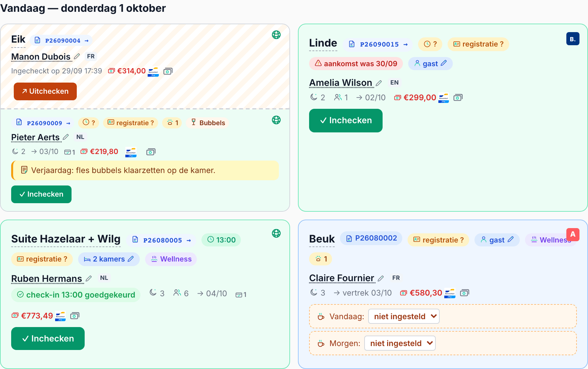
Task: Click the globe icon on Suite Hazelaar card
Action: tap(276, 233)
